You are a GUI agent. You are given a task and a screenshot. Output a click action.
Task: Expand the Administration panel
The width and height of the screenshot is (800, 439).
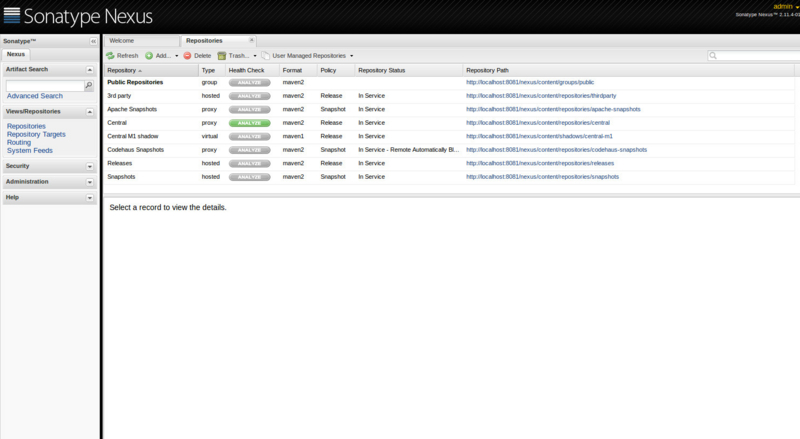tap(90, 182)
